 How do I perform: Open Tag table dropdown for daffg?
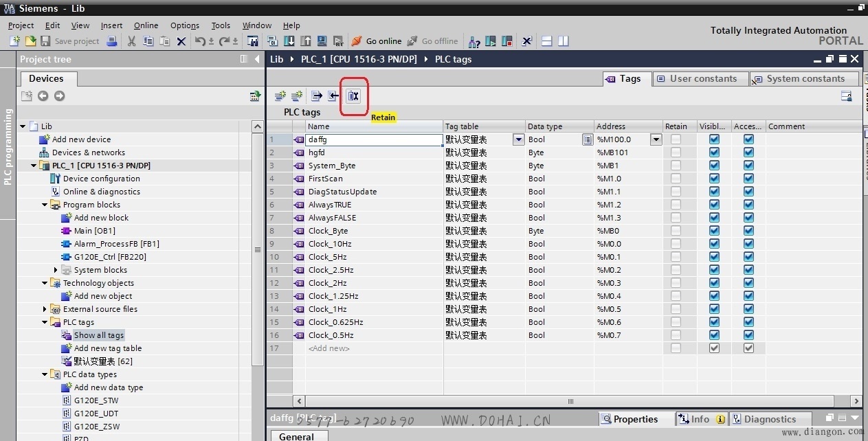pos(519,139)
